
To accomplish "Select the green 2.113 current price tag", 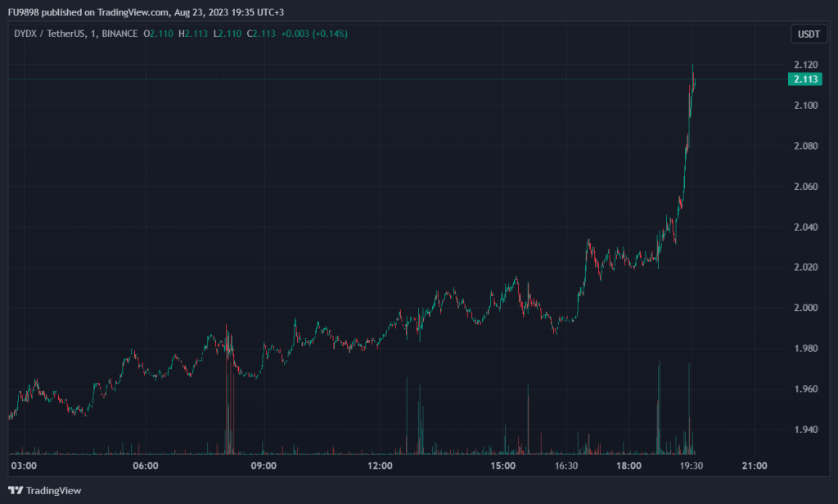I will coord(805,79).
